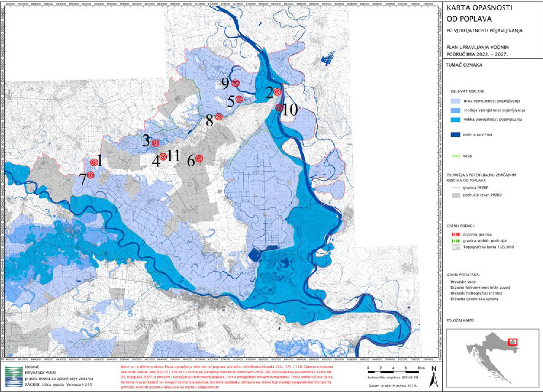Viewport: 543px width, 392px height.
Task: Select the target marker numbered 7
Action: 90,175
